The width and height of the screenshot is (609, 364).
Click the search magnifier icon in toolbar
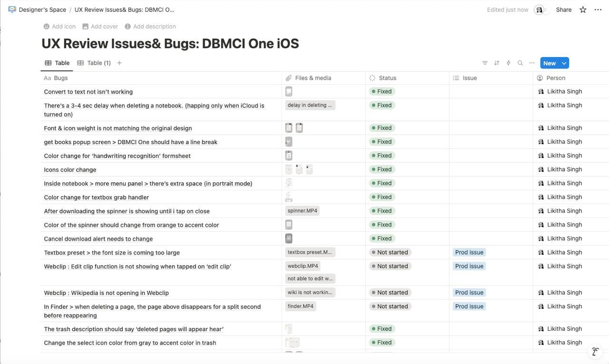tap(520, 63)
